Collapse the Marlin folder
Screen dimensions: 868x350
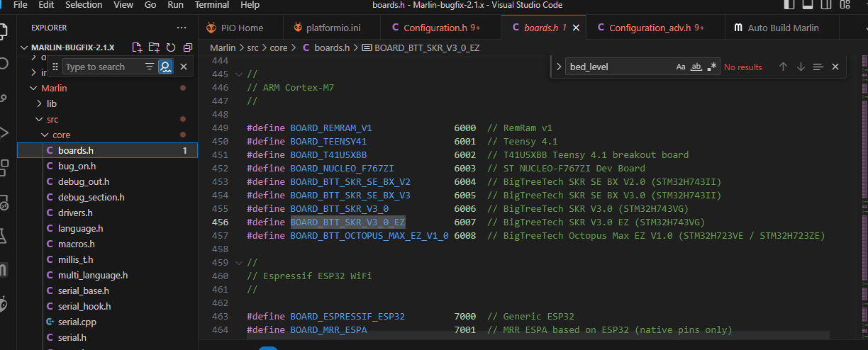pos(108,88)
